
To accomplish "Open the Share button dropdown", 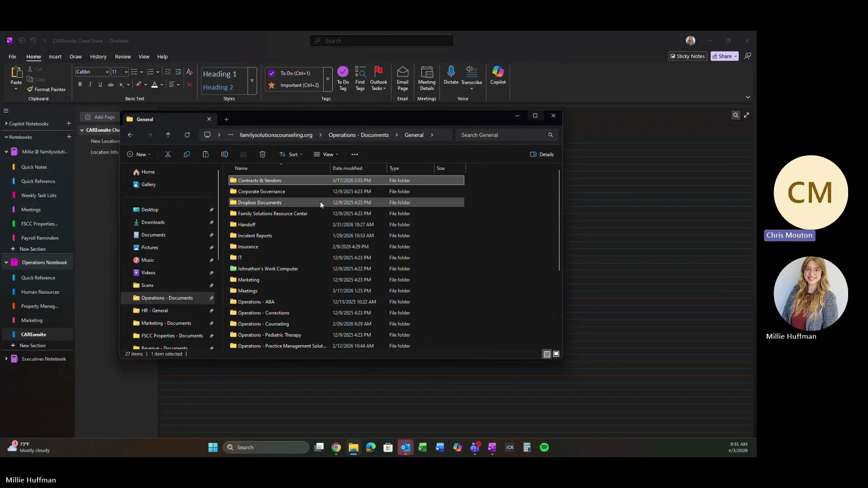I will click(736, 56).
